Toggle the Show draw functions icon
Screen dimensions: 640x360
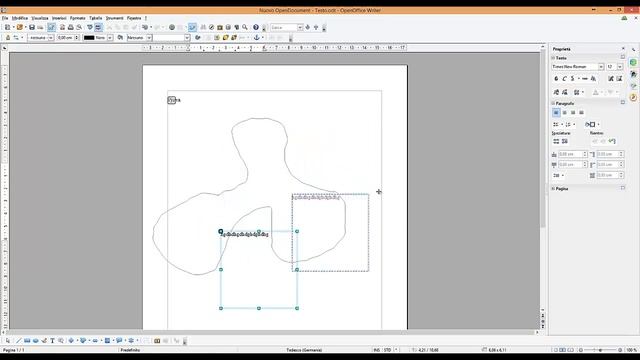(192, 27)
